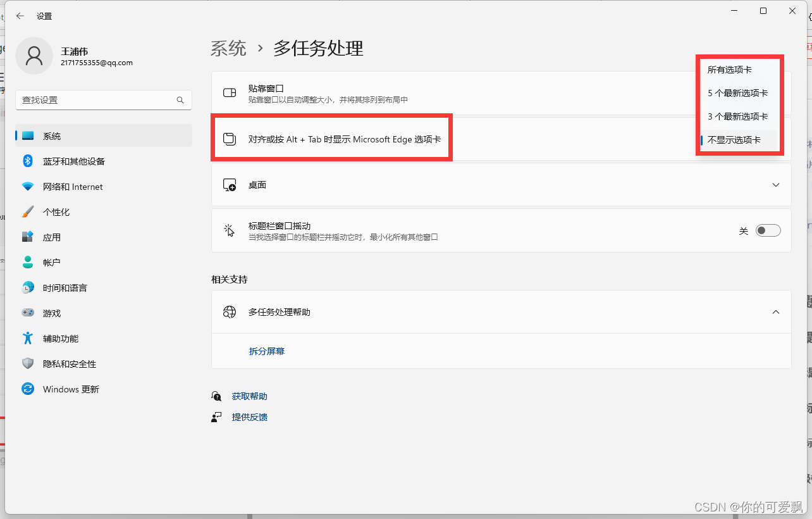Minimize the 设置 window
This screenshot has width=812, height=519.
(x=734, y=11)
